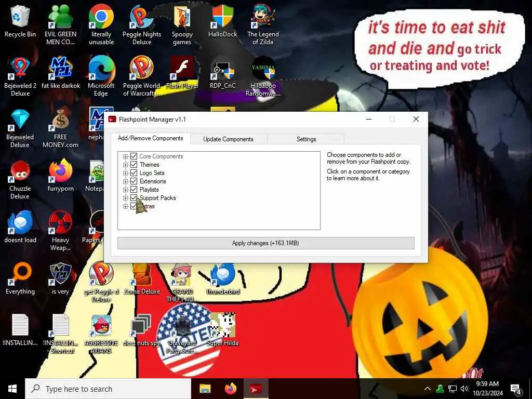
Task: Select the deez nuts spy icon
Action: (x=142, y=330)
